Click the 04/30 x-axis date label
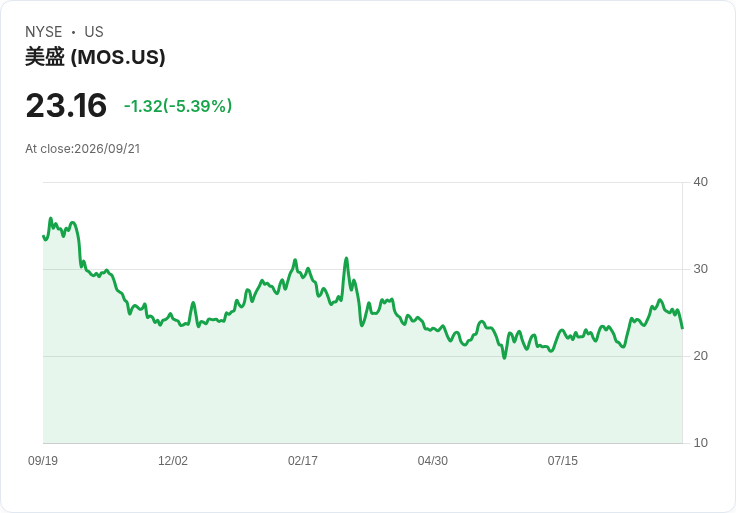The width and height of the screenshot is (736, 513). pyautogui.click(x=433, y=461)
